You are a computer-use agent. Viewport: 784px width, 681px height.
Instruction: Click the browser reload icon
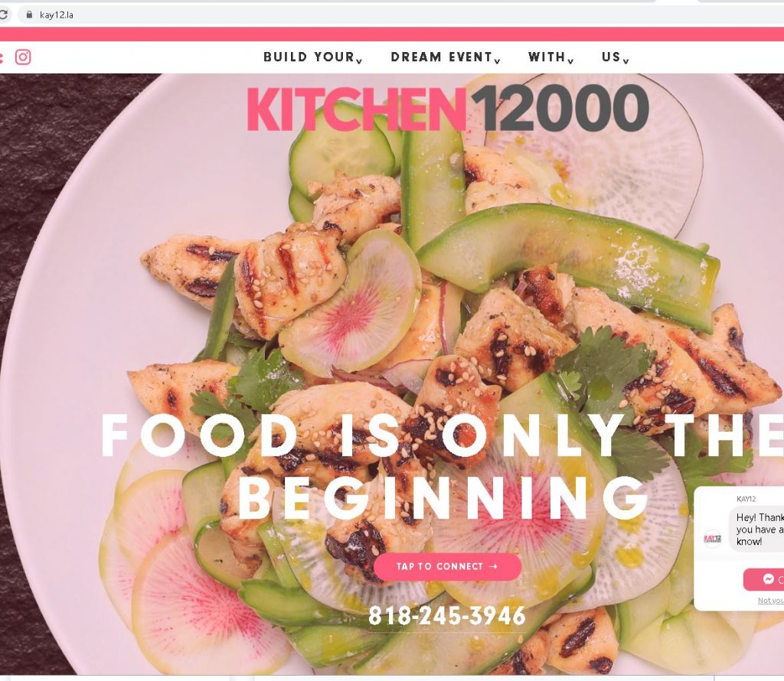(3, 15)
